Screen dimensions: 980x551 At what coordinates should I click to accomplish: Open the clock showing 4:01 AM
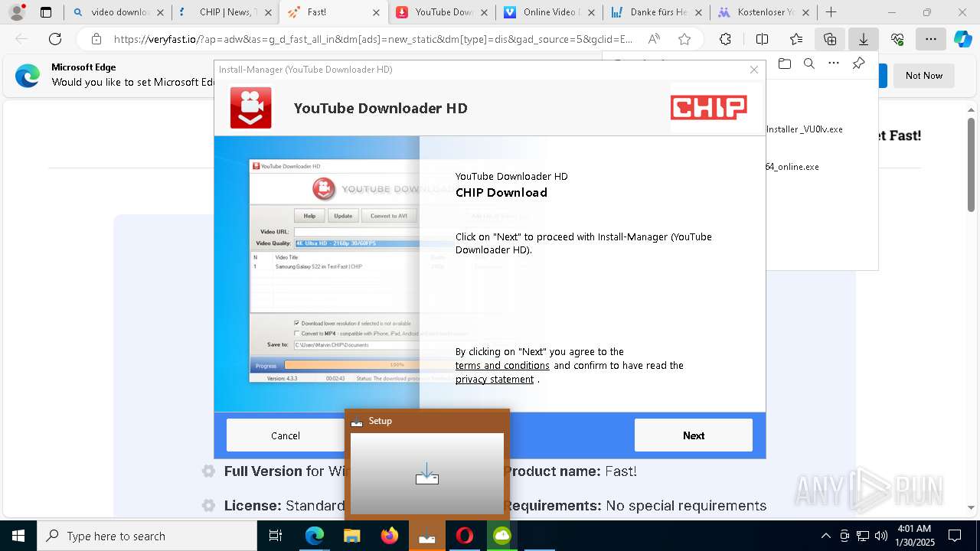pyautogui.click(x=913, y=536)
